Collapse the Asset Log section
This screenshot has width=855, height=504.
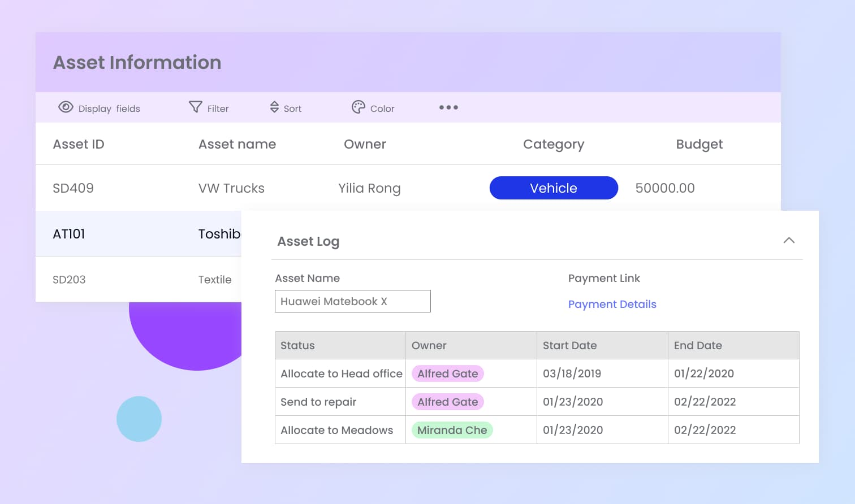[x=789, y=241]
